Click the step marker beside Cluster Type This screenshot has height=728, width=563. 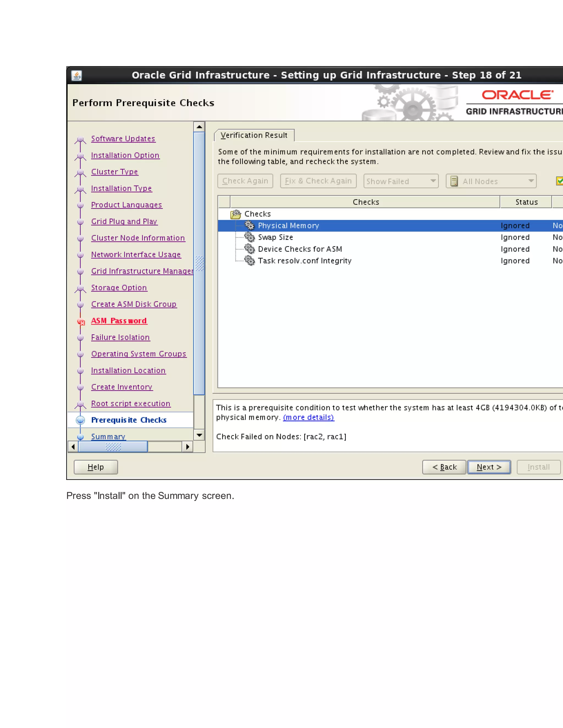tap(80, 173)
